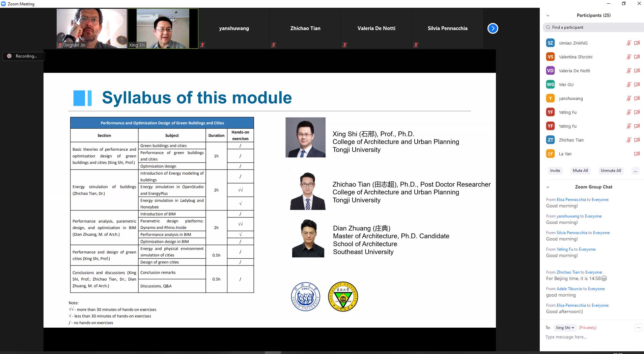Image resolution: width=644 pixels, height=354 pixels.
Task: Click the Find a participant search field
Action: coord(594,27)
